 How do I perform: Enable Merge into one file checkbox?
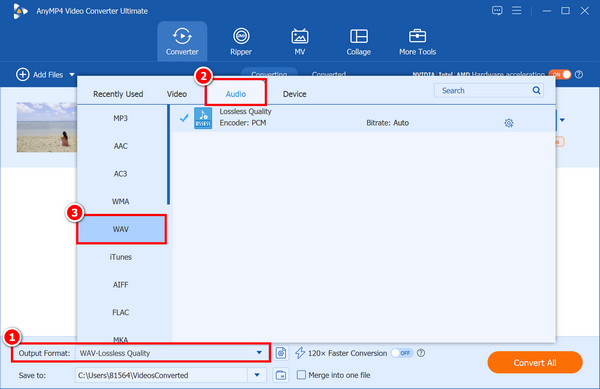(x=302, y=374)
